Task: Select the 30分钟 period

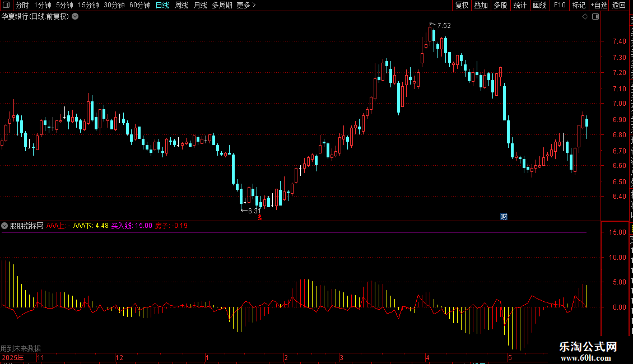Action: click(114, 5)
